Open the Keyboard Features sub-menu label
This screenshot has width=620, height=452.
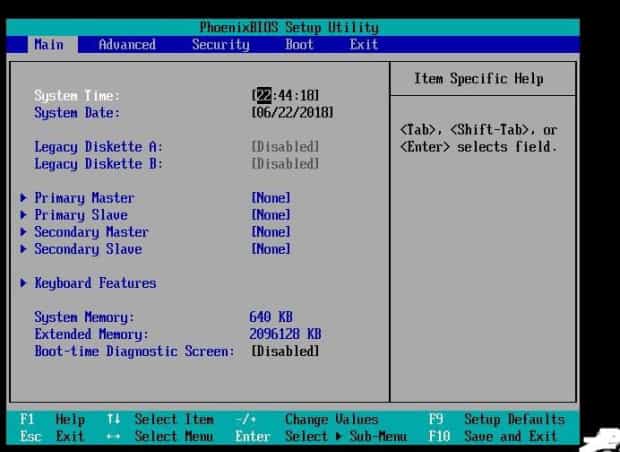click(x=95, y=283)
